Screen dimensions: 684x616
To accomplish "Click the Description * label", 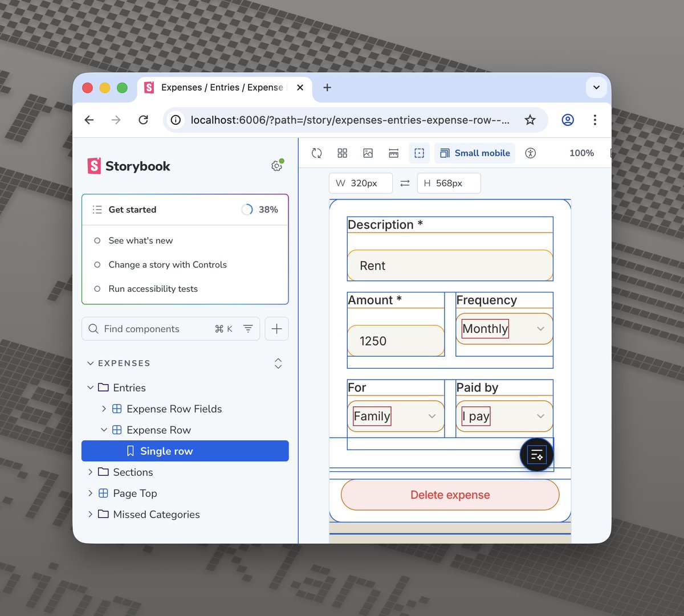I will tap(385, 225).
